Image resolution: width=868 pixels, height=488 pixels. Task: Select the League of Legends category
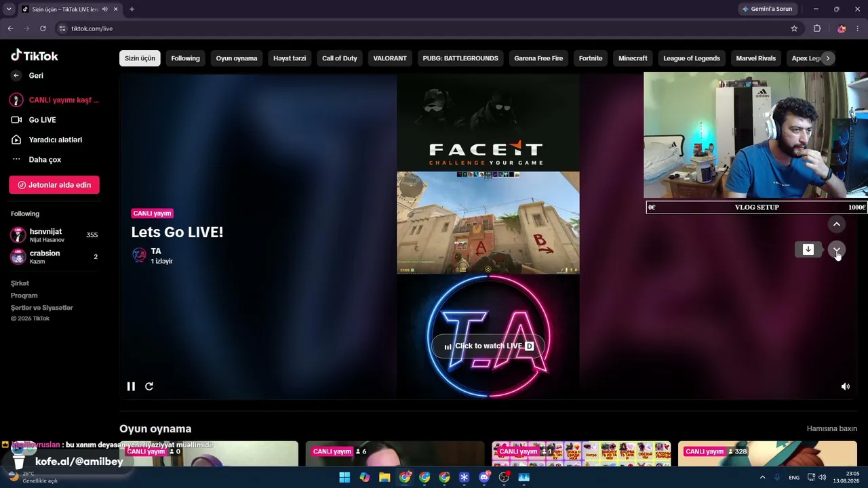[x=692, y=58]
